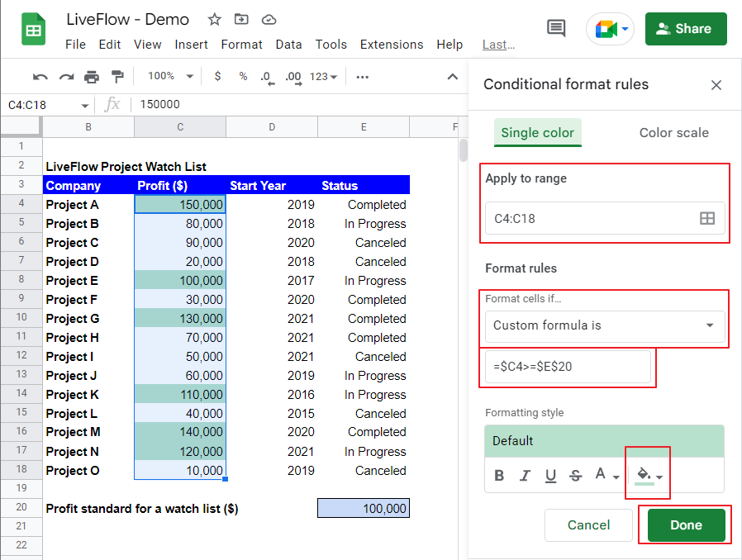Switch to the Color scale tab
742x560 pixels.
674,132
